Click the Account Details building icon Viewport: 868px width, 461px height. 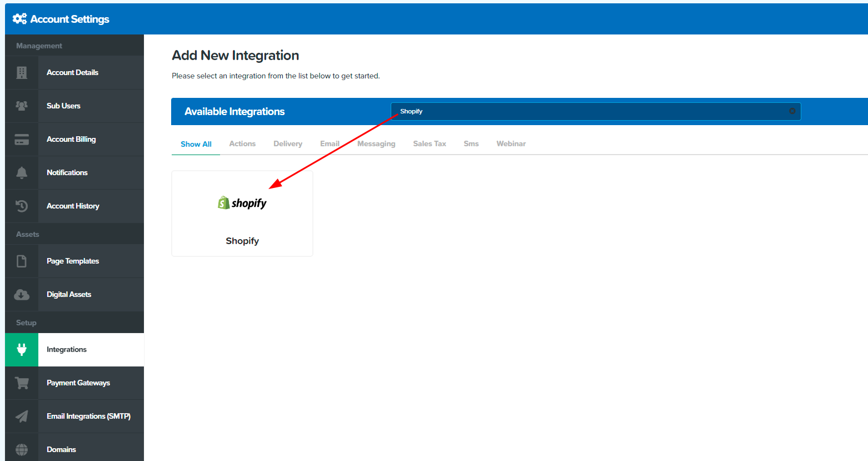[22, 72]
